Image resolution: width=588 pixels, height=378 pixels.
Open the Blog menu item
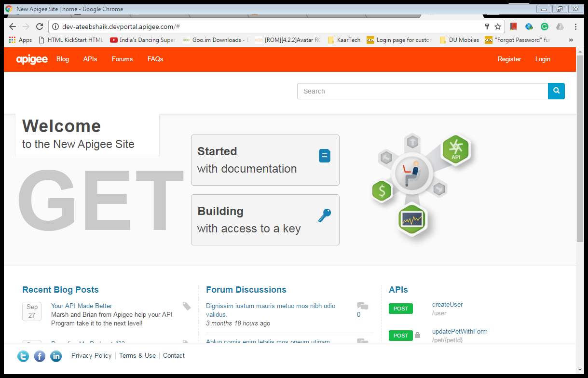63,59
